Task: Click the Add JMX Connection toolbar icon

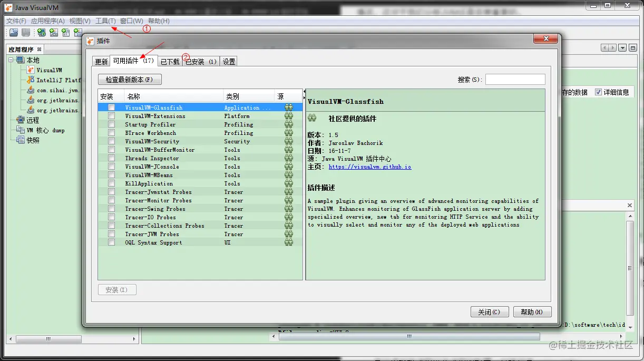Action: (54, 33)
